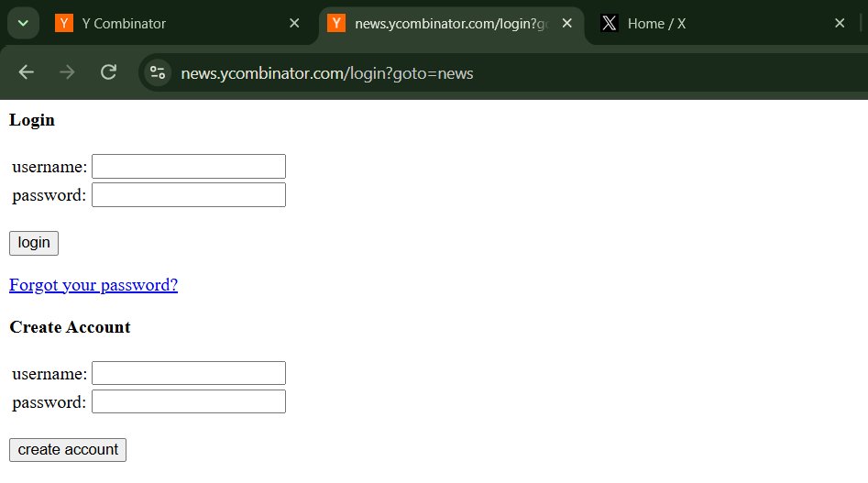View site information icon in address bar
This screenshot has height=483, width=868.
click(158, 72)
